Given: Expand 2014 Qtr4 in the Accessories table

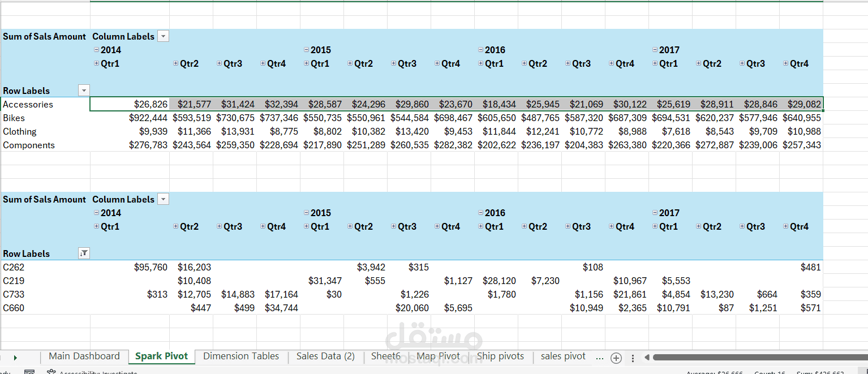Looking at the screenshot, I should coord(263,63).
